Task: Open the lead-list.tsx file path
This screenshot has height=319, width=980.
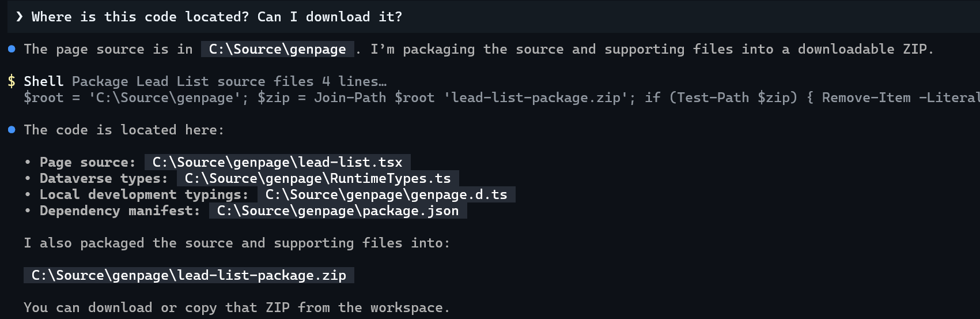Action: click(x=277, y=162)
